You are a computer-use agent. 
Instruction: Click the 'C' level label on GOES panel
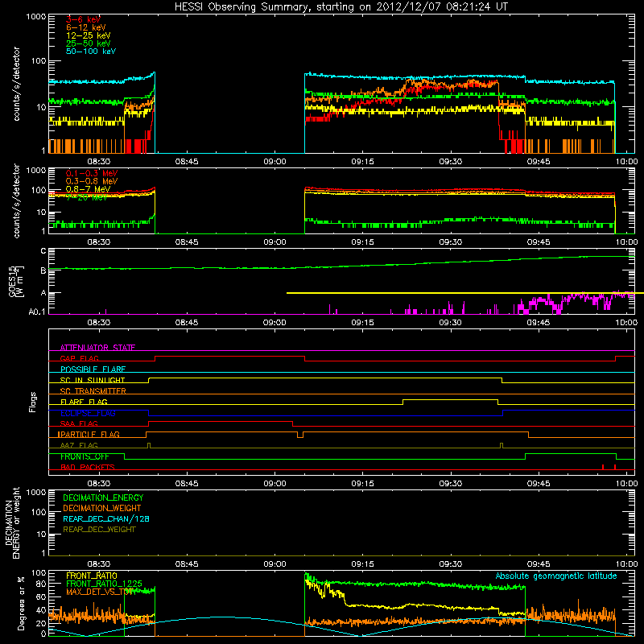[43, 251]
